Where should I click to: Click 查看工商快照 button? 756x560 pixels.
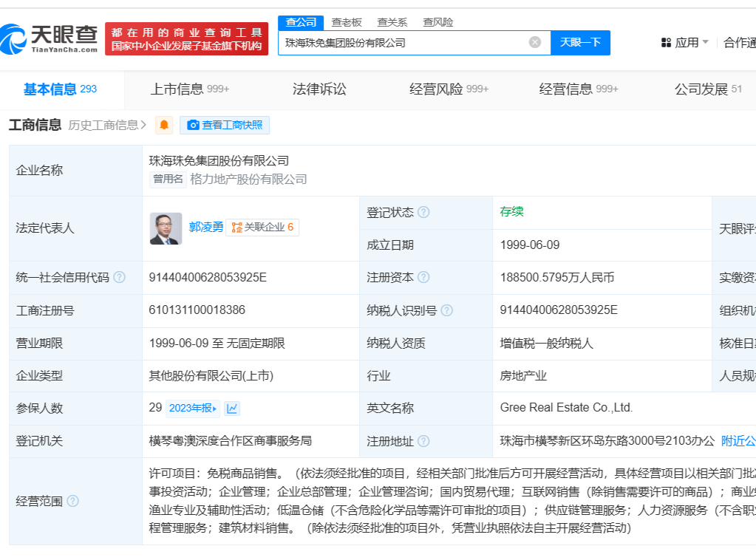tap(225, 125)
